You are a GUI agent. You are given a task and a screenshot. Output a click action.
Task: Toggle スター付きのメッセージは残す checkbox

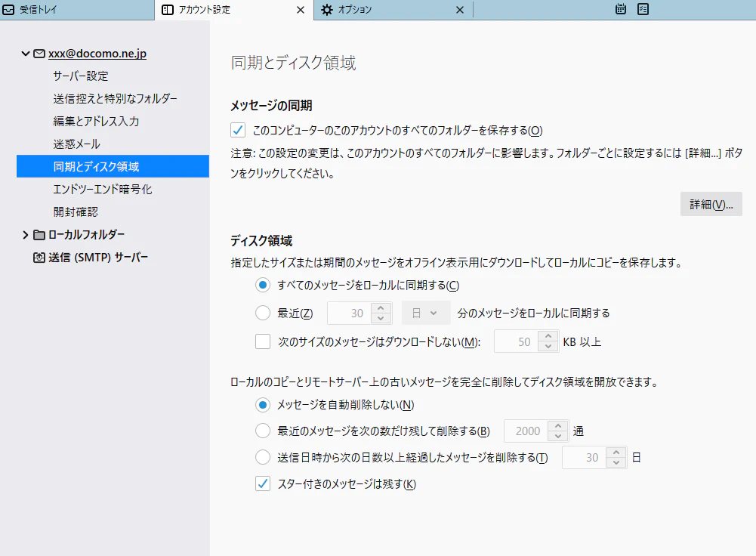[263, 483]
